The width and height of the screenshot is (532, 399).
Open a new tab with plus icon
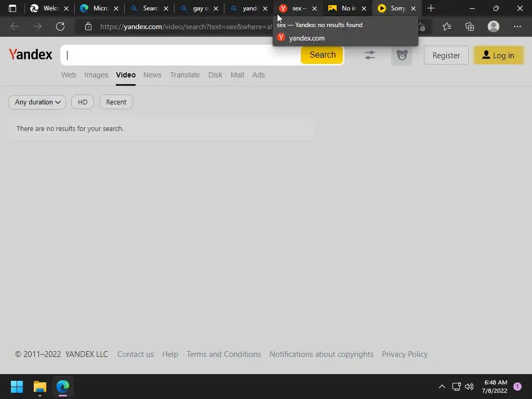431,8
